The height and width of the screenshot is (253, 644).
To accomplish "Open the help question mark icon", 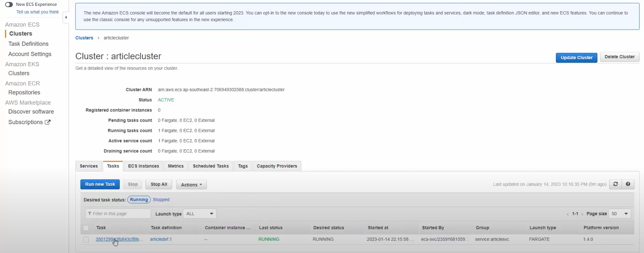I will [628, 184].
